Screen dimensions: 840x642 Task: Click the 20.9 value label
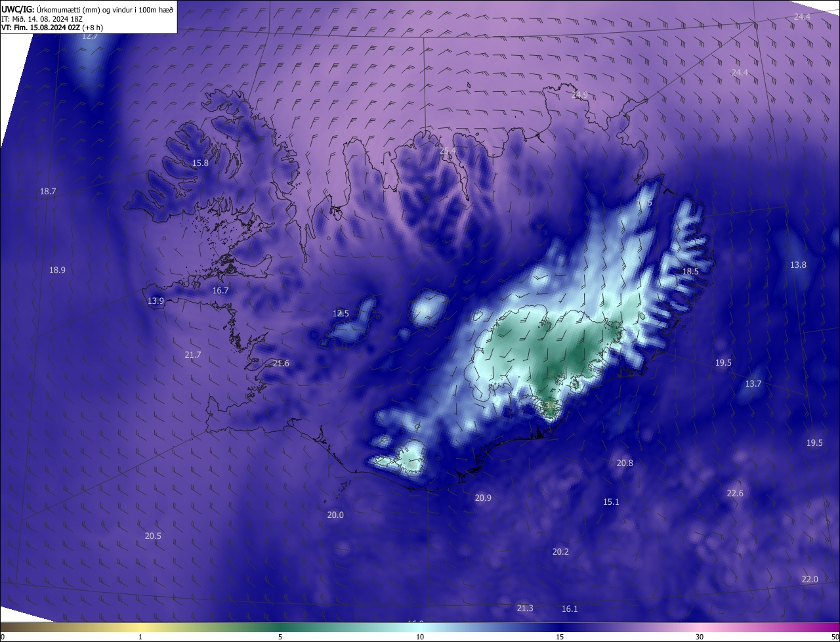483,498
